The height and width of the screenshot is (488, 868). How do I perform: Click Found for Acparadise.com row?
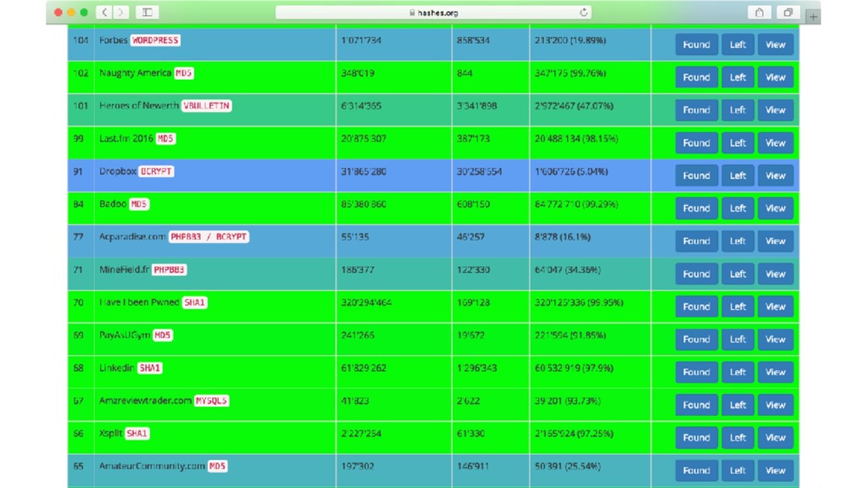697,241
